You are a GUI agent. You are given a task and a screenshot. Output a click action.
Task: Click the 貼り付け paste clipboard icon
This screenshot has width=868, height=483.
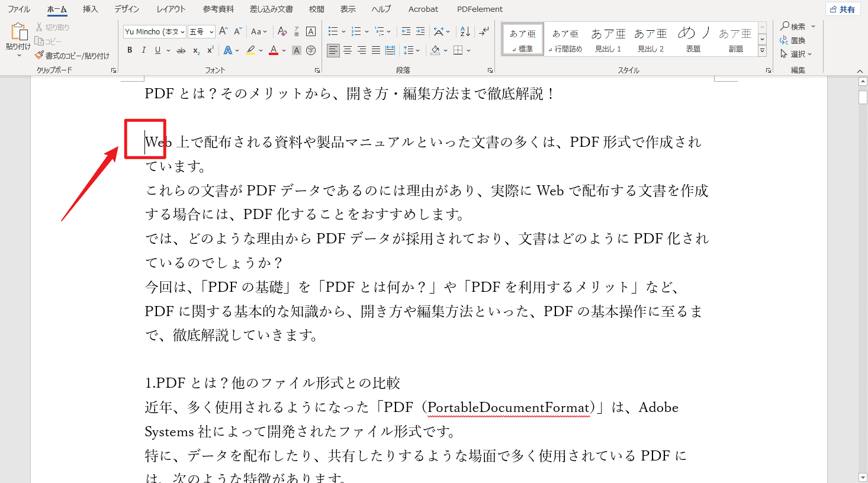tap(18, 32)
